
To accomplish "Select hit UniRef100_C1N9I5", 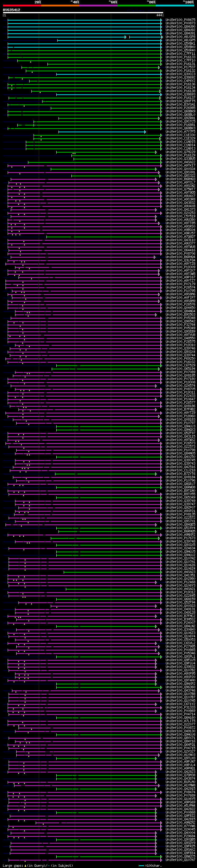I will [180, 142].
